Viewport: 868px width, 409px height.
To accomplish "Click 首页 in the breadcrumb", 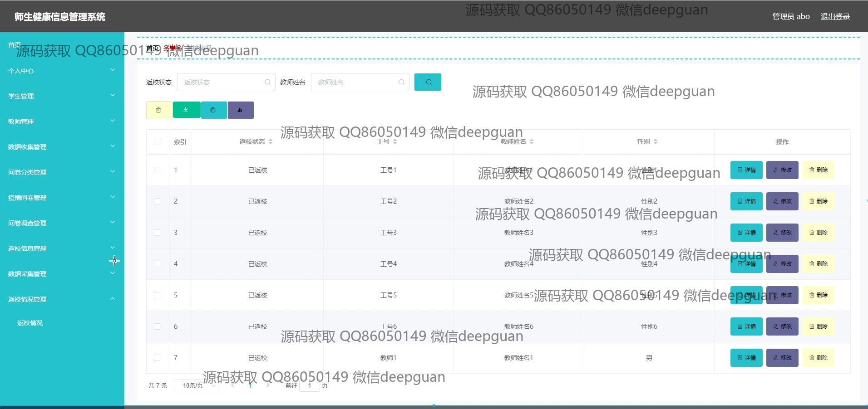I will 153,48.
